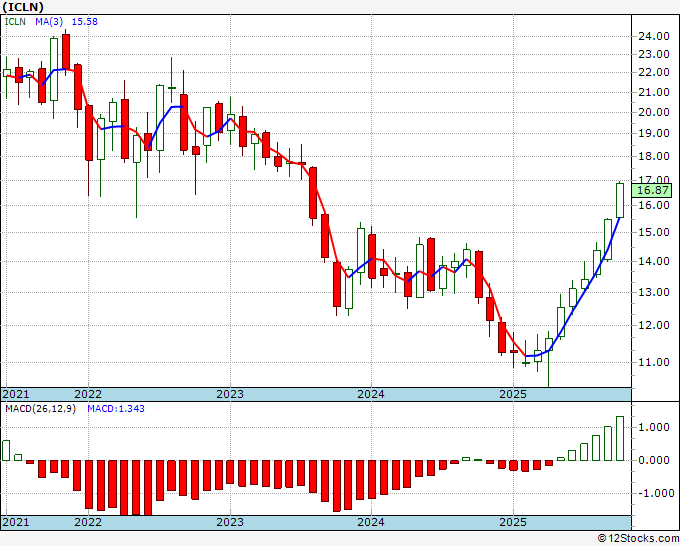Click the 15.58 moving average value
The width and height of the screenshot is (680, 546).
[x=85, y=21]
